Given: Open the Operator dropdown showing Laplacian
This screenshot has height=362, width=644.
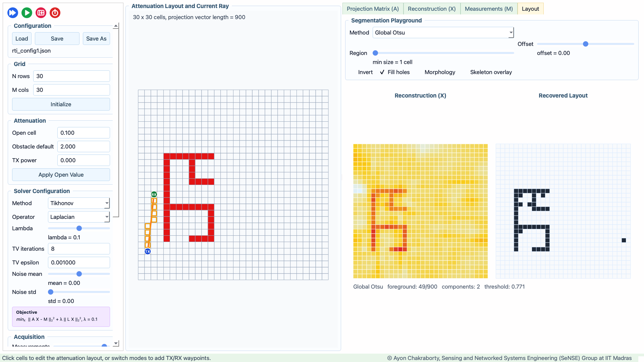Looking at the screenshot, I should pyautogui.click(x=79, y=217).
